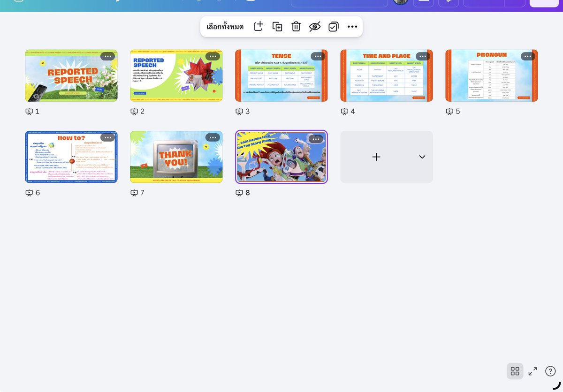Select the Reported Speech title slide 1
Viewport: 563px width, 392px height.
coord(71,75)
